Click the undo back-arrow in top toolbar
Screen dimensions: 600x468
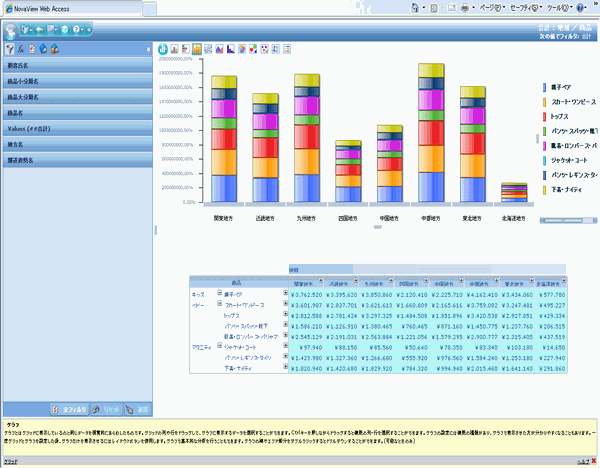pyautogui.click(x=40, y=29)
